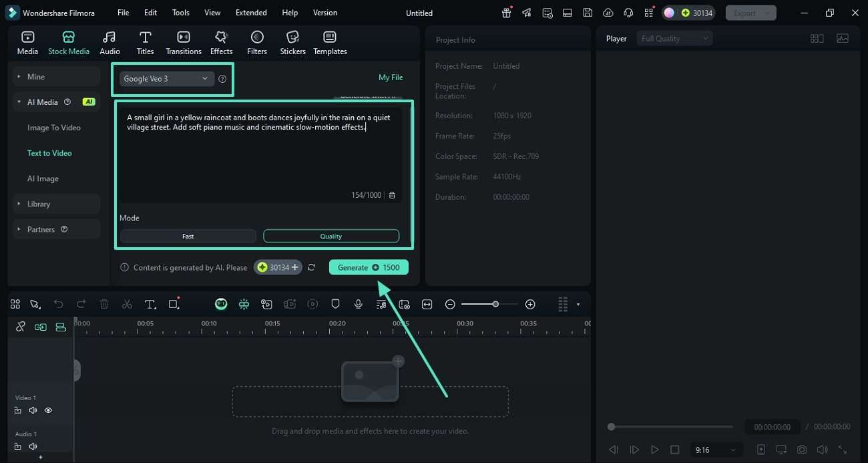Click the timeline zoom-to-fit icon
868x463 pixels.
coord(427,305)
